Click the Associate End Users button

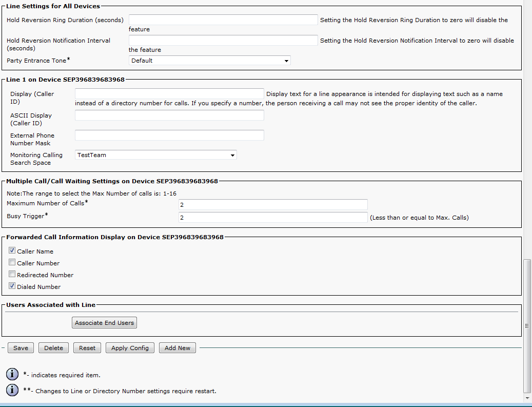[x=104, y=323]
